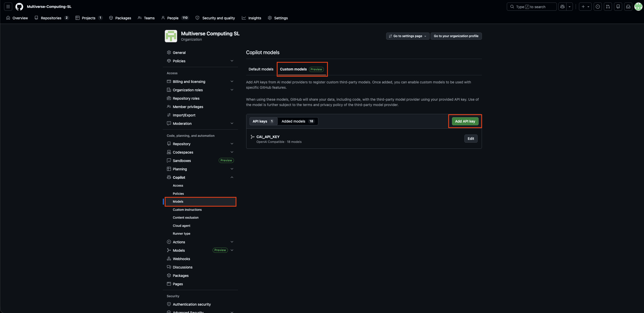
Task: Open the notifications inbox icon
Action: point(628,7)
